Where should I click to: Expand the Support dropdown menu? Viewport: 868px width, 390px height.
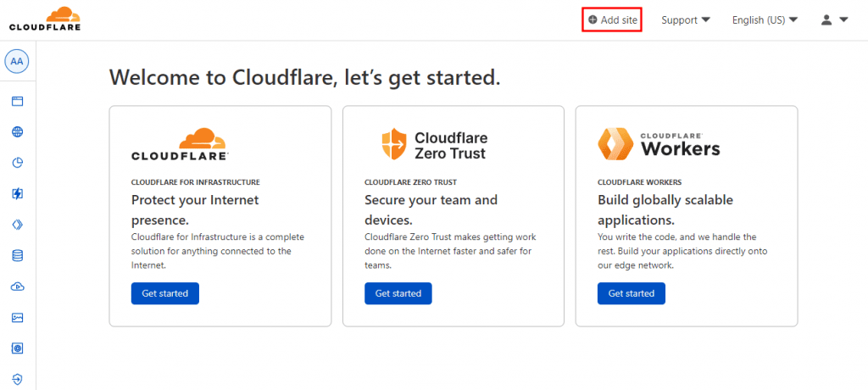pos(685,20)
